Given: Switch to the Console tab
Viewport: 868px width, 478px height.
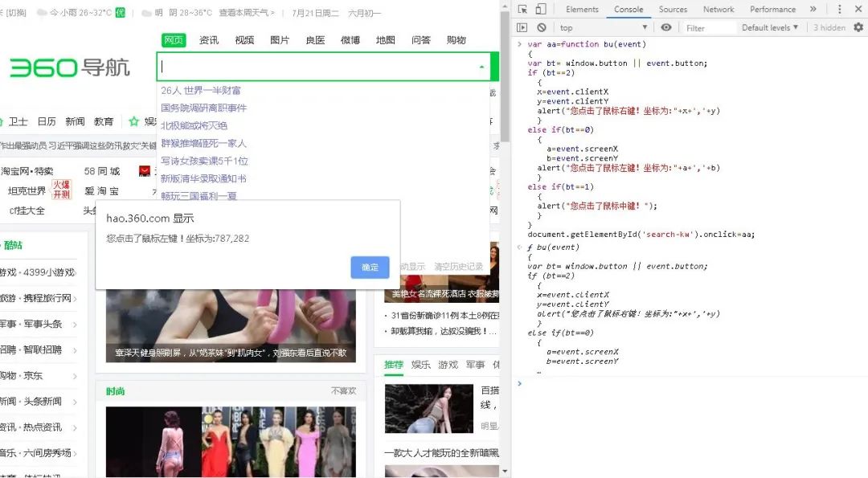Looking at the screenshot, I should click(628, 9).
